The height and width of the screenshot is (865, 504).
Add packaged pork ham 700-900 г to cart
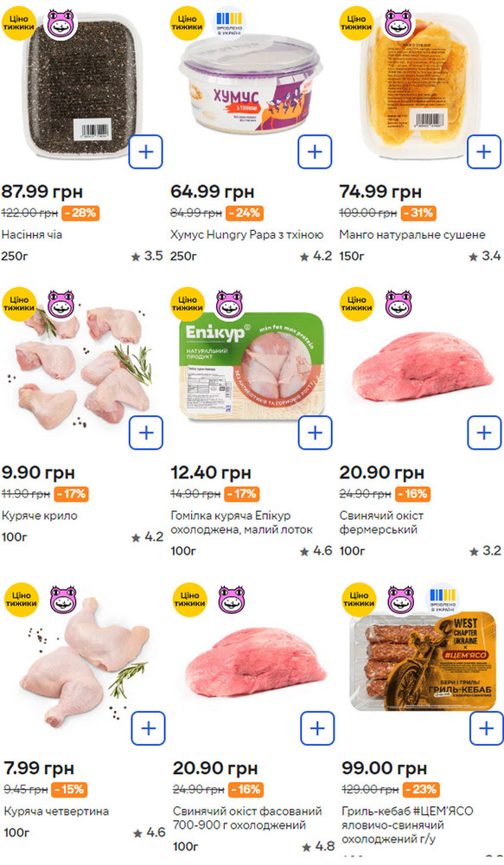pos(317,728)
